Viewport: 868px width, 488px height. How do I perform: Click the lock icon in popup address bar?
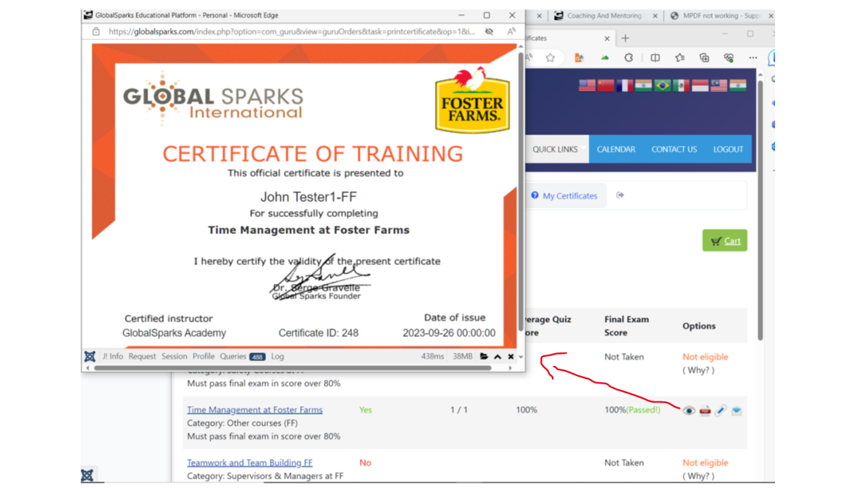pyautogui.click(x=96, y=31)
